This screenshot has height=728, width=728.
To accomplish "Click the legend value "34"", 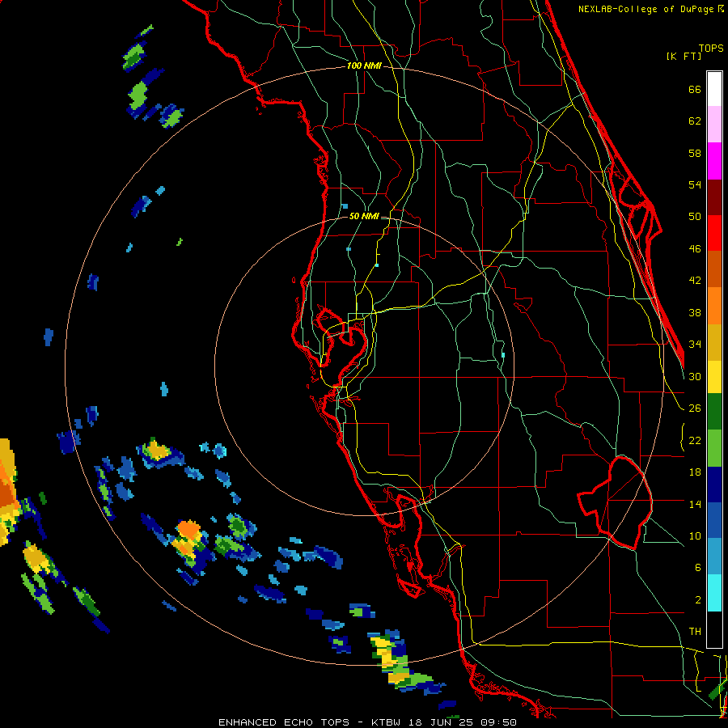I will tap(695, 345).
